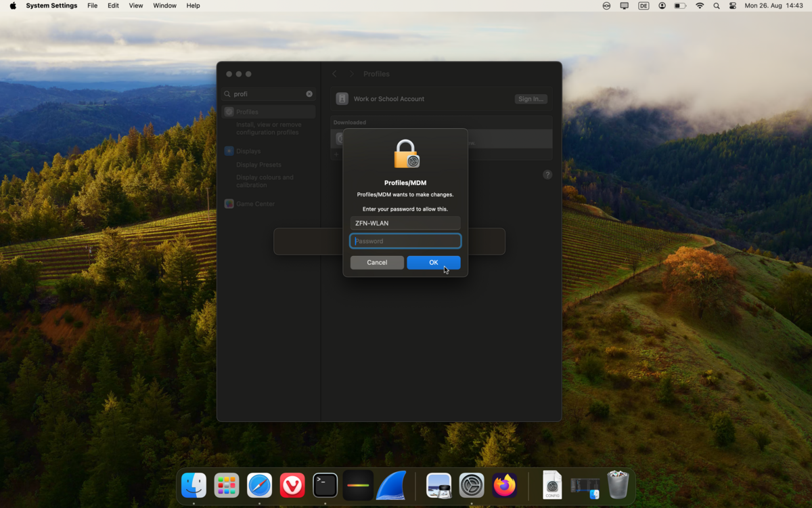The height and width of the screenshot is (508, 812).
Task: Clear the settings search field text
Action: point(309,94)
